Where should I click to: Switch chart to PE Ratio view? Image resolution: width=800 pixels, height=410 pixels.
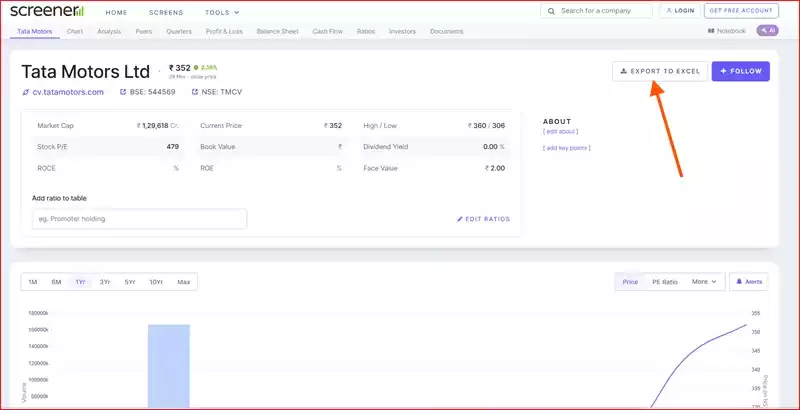click(665, 281)
